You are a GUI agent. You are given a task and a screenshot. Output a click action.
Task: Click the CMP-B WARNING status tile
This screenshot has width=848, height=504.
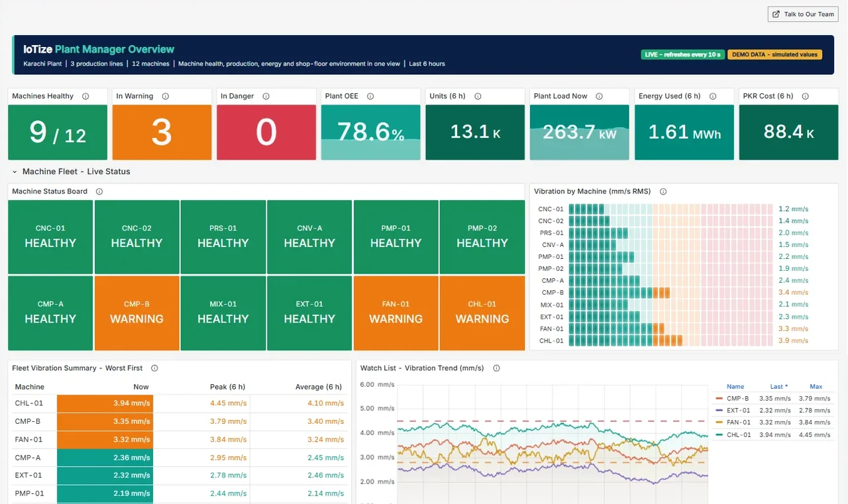click(x=137, y=313)
